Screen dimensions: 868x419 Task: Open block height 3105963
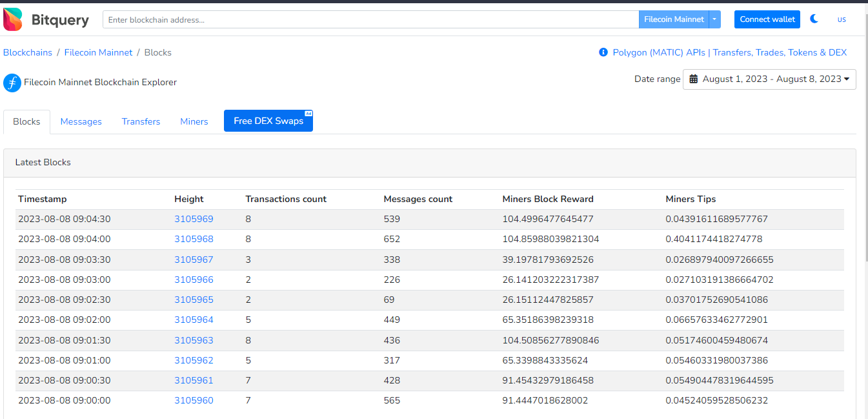click(194, 340)
